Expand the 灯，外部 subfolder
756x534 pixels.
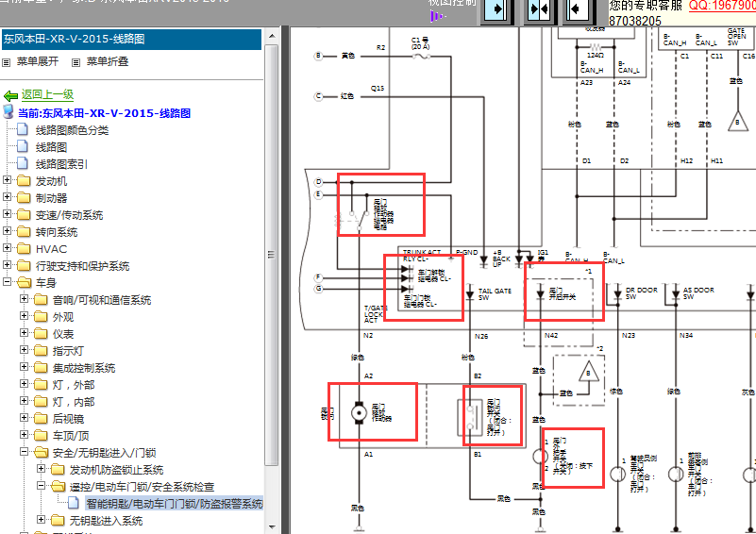click(24, 384)
